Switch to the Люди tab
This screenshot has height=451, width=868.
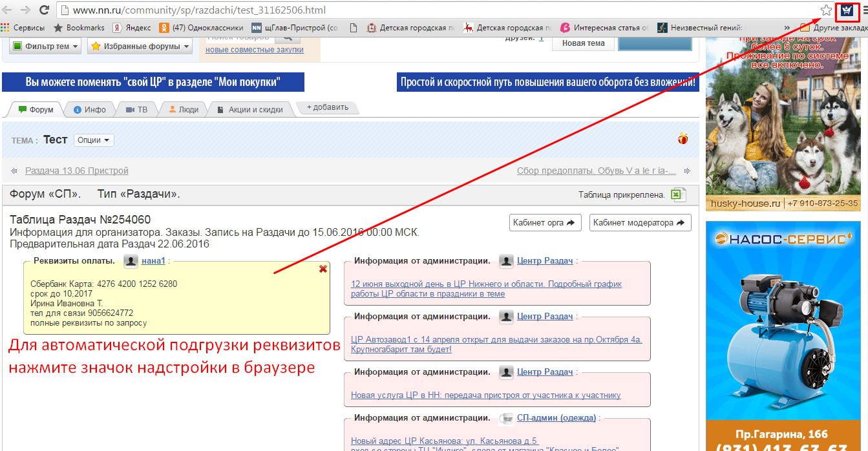184,109
